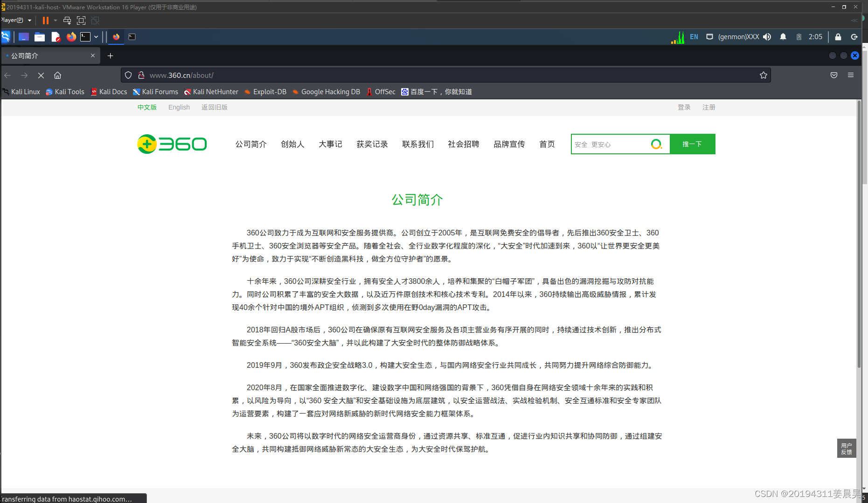The width and height of the screenshot is (868, 503).
Task: Switch site language to English
Action: point(179,107)
